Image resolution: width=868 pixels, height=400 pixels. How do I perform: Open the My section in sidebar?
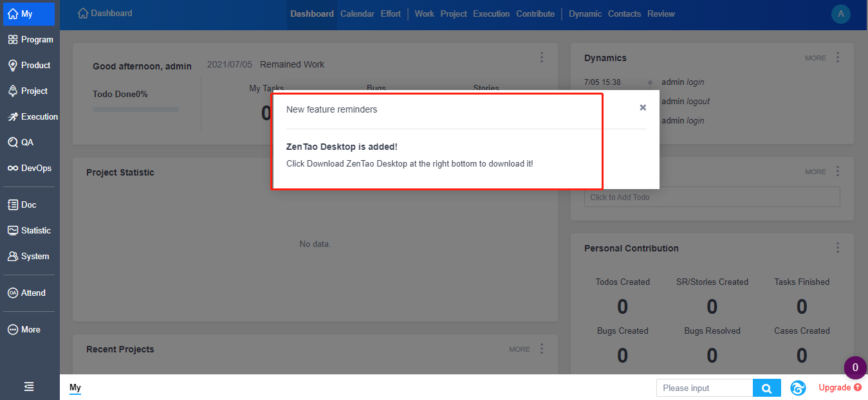click(30, 14)
